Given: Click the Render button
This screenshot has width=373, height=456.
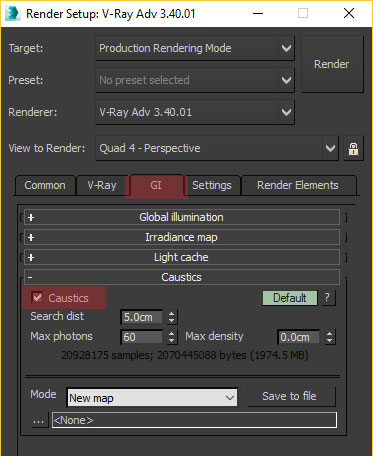Looking at the screenshot, I should [332, 64].
